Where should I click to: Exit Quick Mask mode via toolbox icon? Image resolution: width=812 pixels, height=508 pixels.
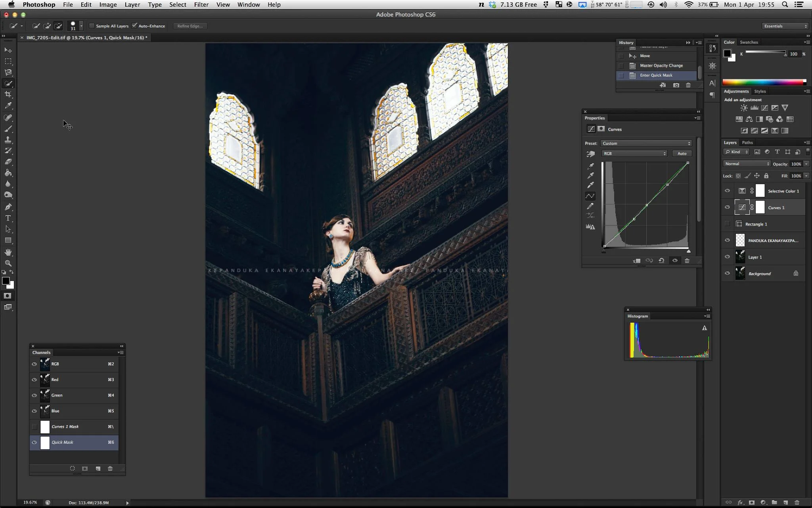8,296
